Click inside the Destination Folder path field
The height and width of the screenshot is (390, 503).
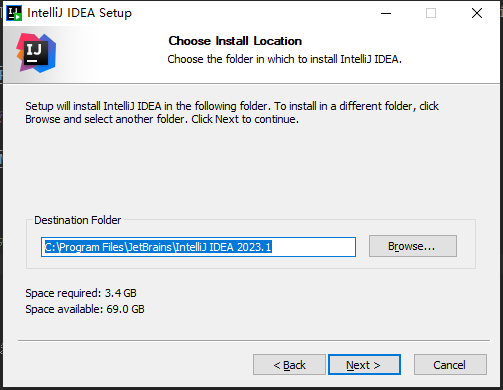(198, 247)
